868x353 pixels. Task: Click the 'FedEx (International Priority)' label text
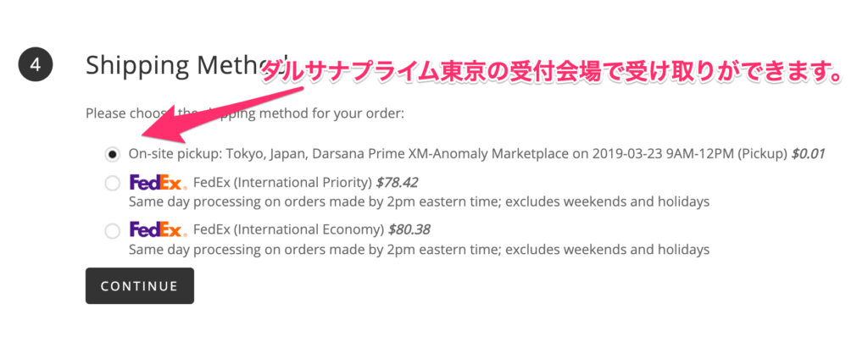point(282,183)
